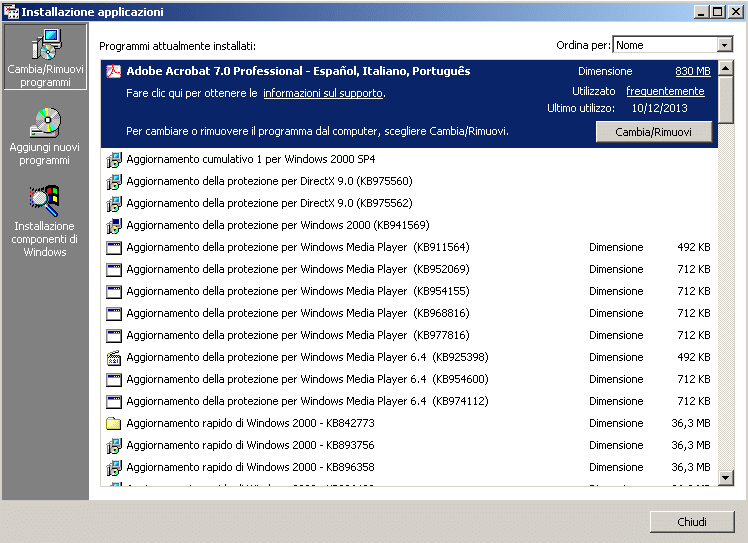Select Aggiornamento protezione DirectX 9.0 (KB975562) text
Viewport: 748px width, 543px height.
pyautogui.click(x=269, y=203)
